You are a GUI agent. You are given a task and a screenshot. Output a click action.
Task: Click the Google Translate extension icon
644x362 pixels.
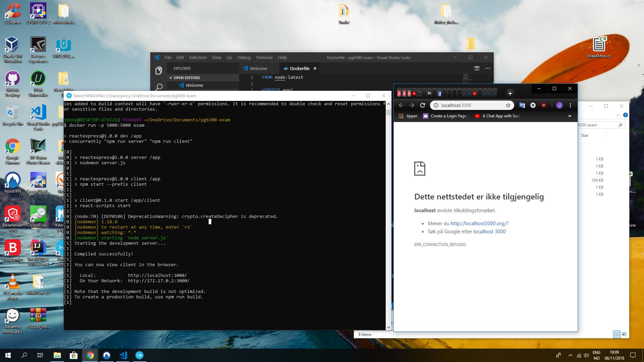pos(522,105)
